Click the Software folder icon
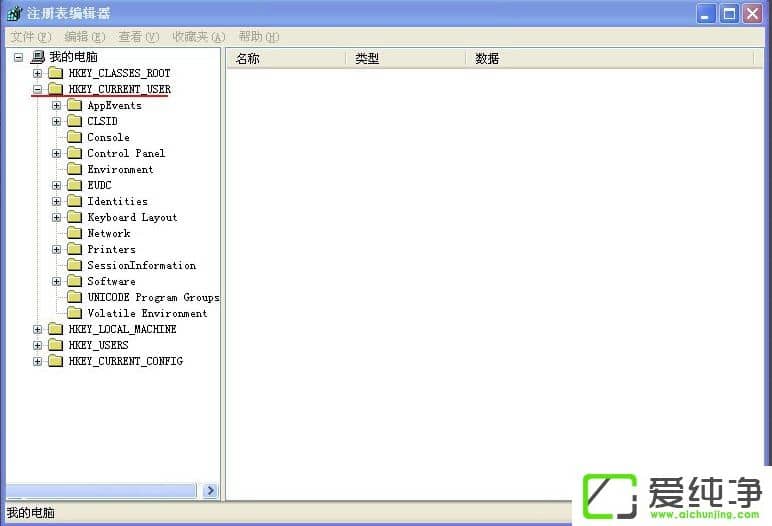The height and width of the screenshot is (526, 772). click(74, 281)
